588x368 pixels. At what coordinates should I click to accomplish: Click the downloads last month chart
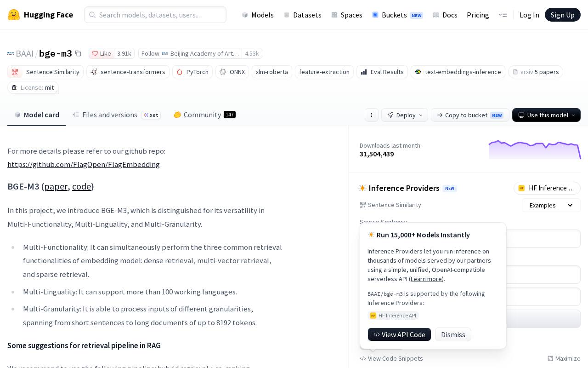[x=535, y=149]
